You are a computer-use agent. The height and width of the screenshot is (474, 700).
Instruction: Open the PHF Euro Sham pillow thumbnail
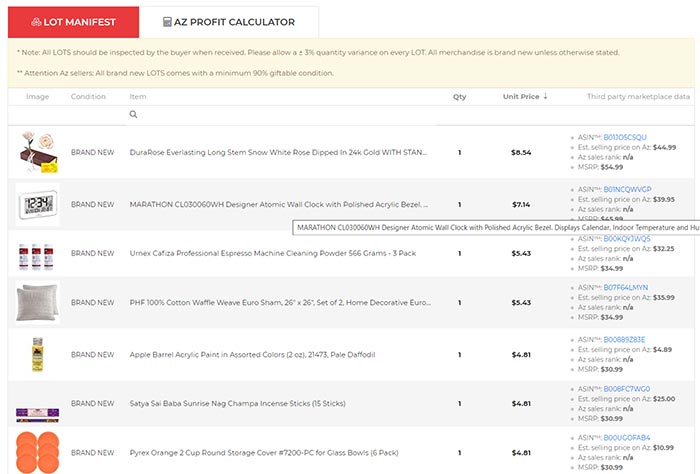(38, 303)
